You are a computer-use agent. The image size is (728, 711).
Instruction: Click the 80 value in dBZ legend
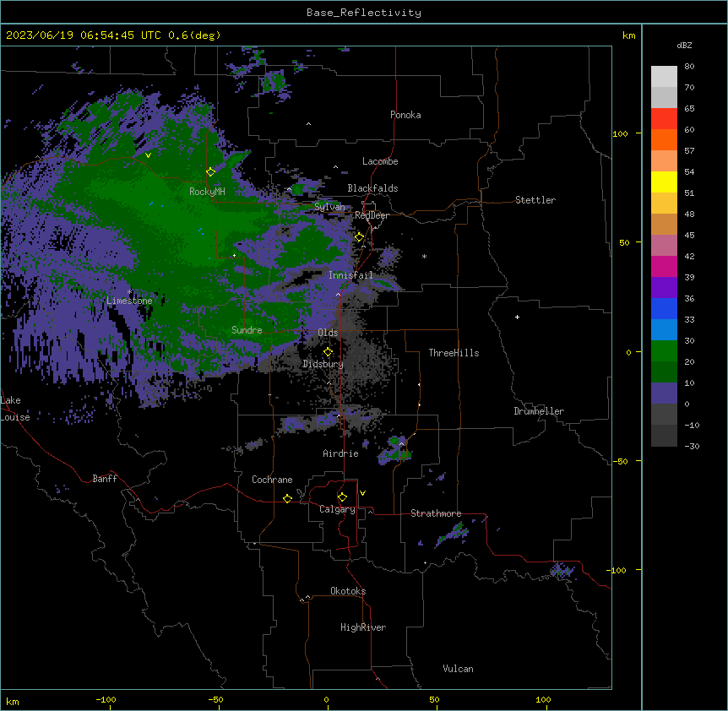coord(689,67)
